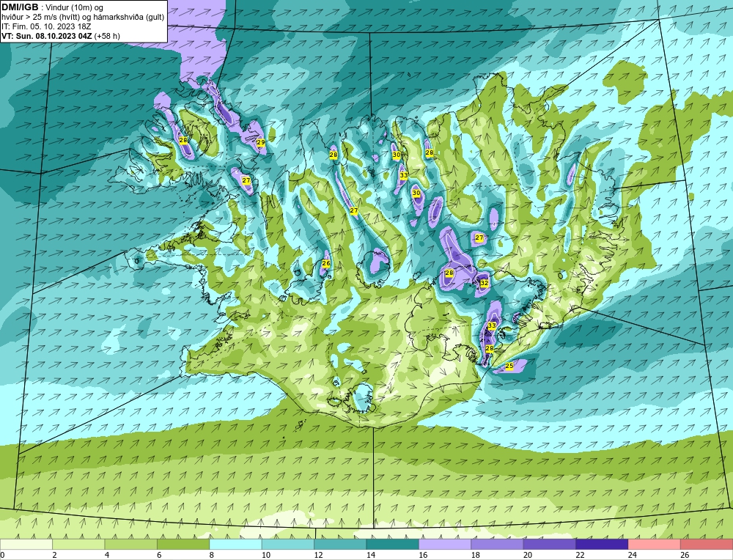Click the 8–10 m/s light cyan swatch
The width and height of the screenshot is (733, 560).
point(235,544)
